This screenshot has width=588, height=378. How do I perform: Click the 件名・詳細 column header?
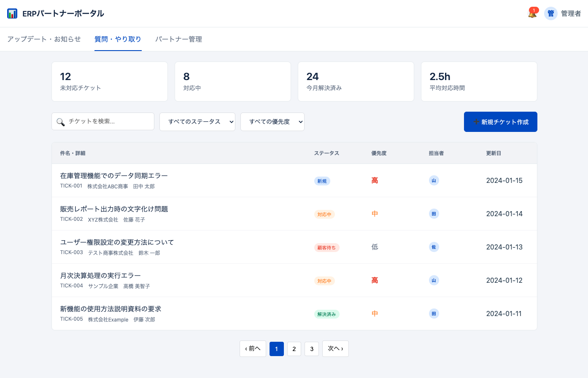pyautogui.click(x=73, y=153)
